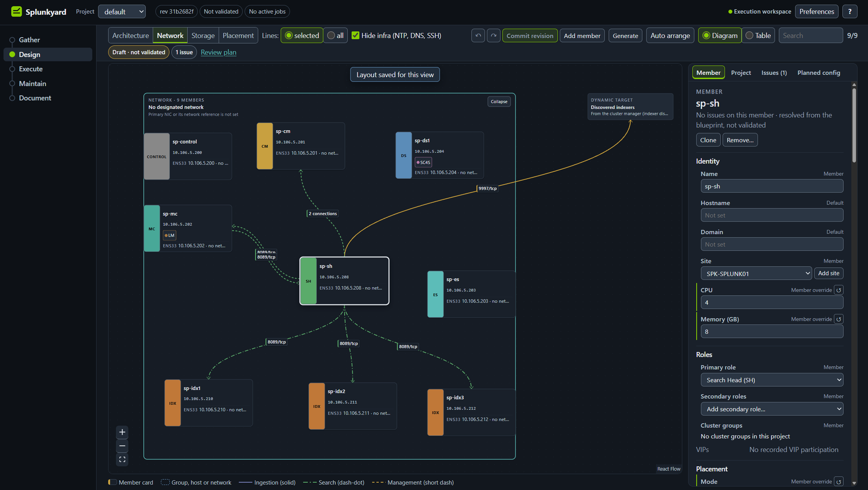Switch to Table view
Screen dimensions: 868x490
coord(758,36)
